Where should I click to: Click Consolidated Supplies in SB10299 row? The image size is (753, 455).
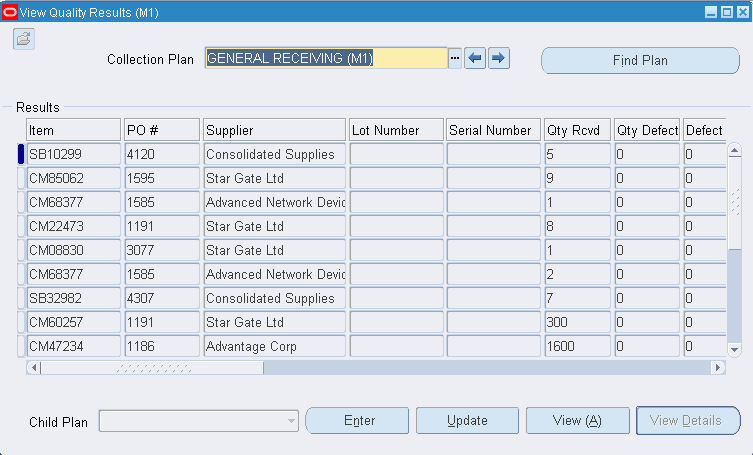(x=274, y=154)
